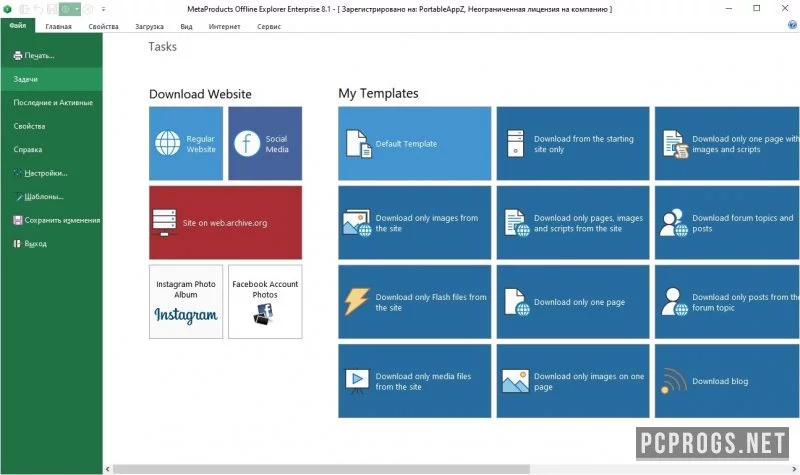Click the new project icon in quick access toolbar
800x475 pixels.
24,9
